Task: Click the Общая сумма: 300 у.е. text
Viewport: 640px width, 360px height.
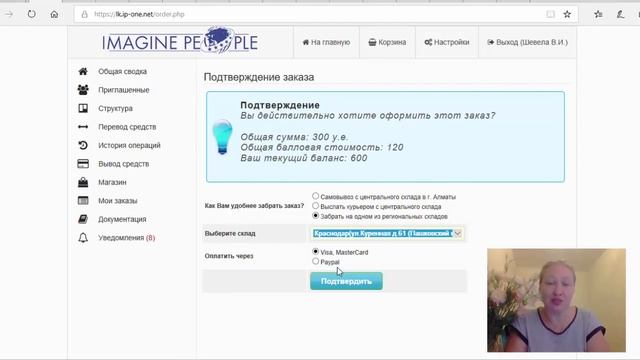Action: (x=295, y=137)
